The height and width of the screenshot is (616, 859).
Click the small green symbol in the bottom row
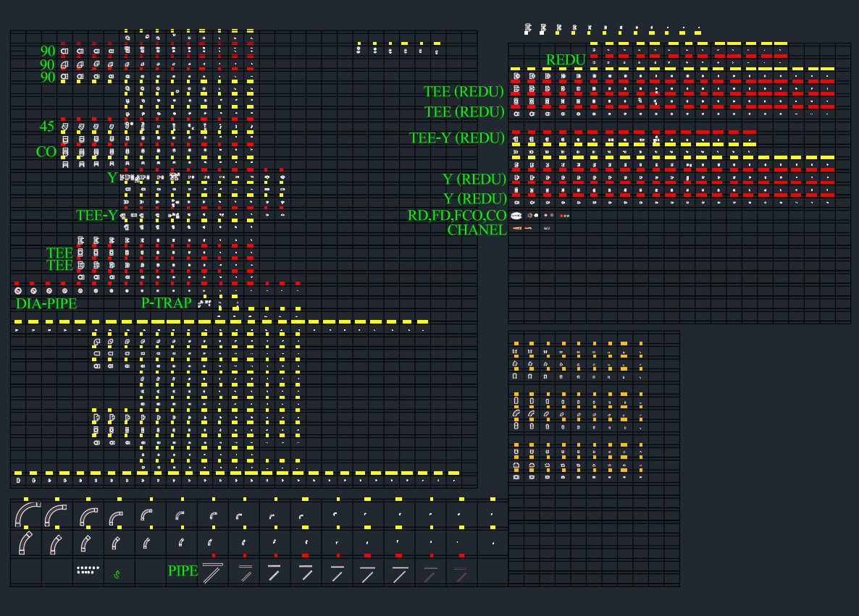[117, 575]
